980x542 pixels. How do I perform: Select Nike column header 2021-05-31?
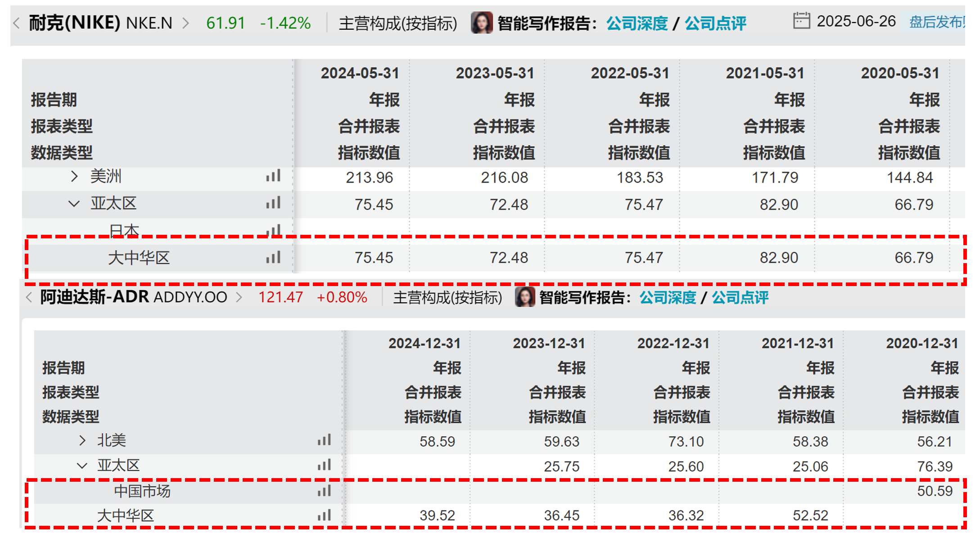(765, 73)
